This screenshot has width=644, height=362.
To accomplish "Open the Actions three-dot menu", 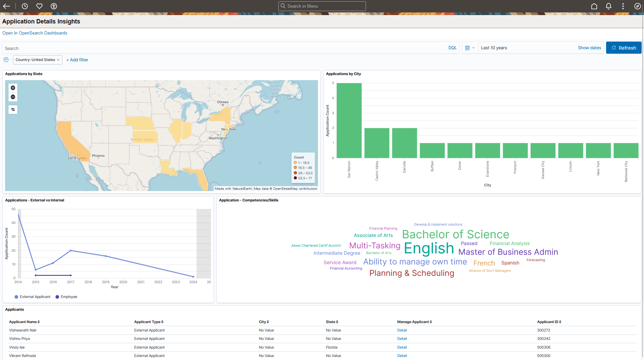I will (x=623, y=6).
